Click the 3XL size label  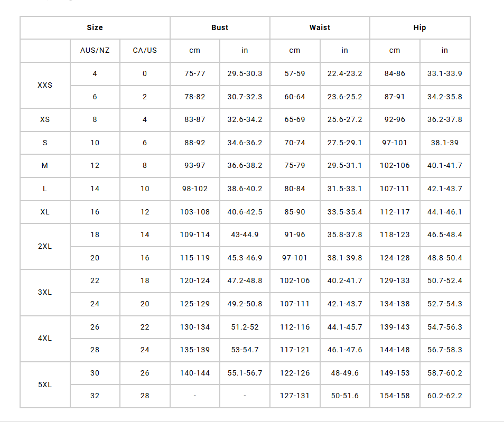point(45,292)
